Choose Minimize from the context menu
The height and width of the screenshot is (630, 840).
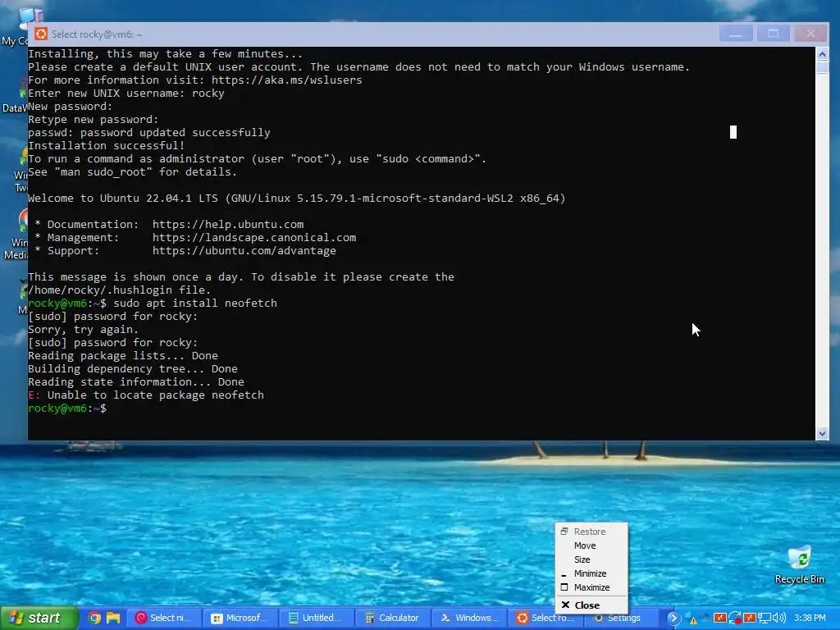point(591,573)
